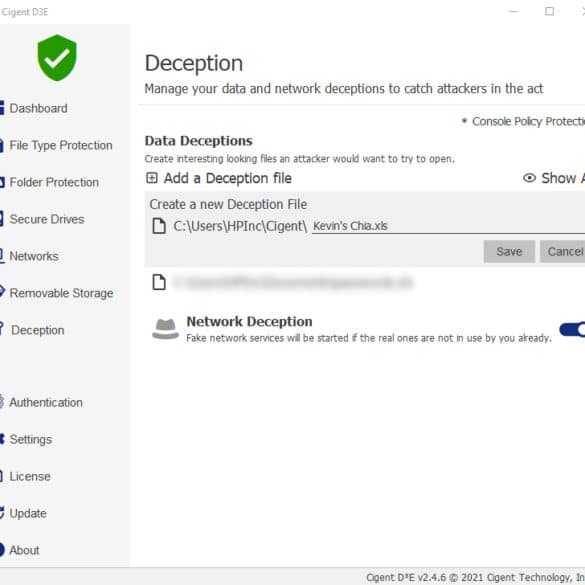Cancel creating the deception file

562,251
